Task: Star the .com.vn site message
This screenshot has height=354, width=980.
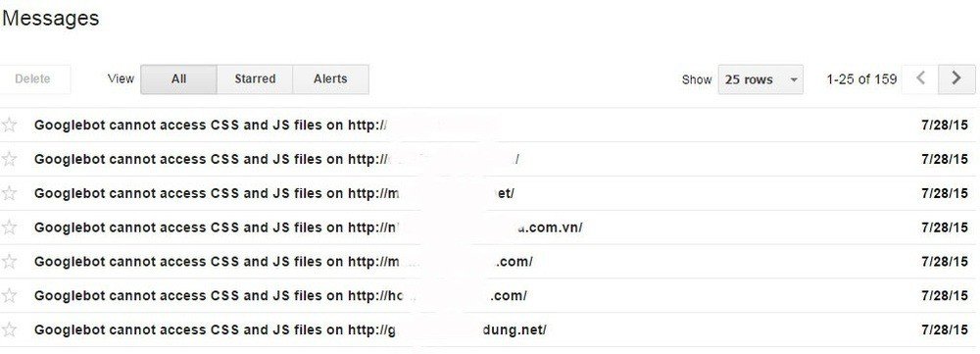Action: pos(9,228)
